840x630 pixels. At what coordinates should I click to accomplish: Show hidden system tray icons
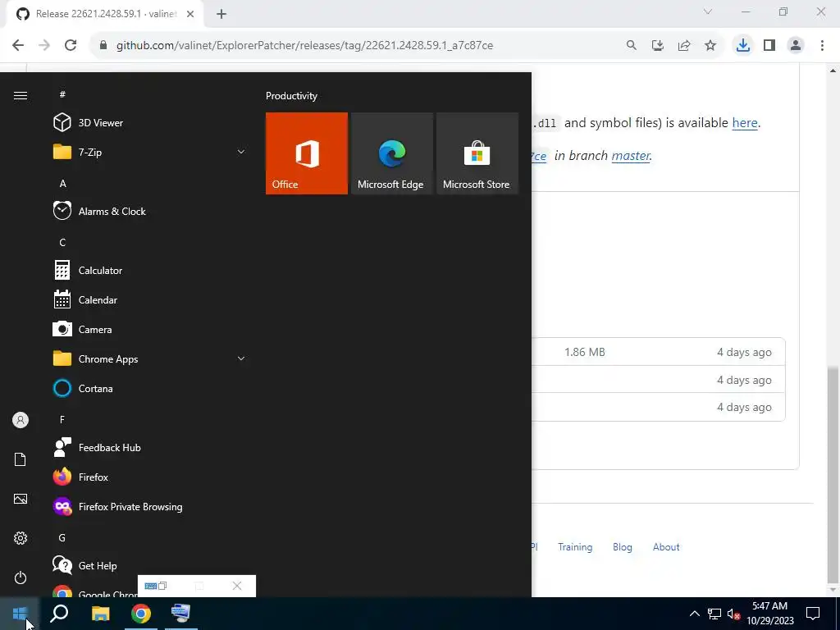click(694, 614)
